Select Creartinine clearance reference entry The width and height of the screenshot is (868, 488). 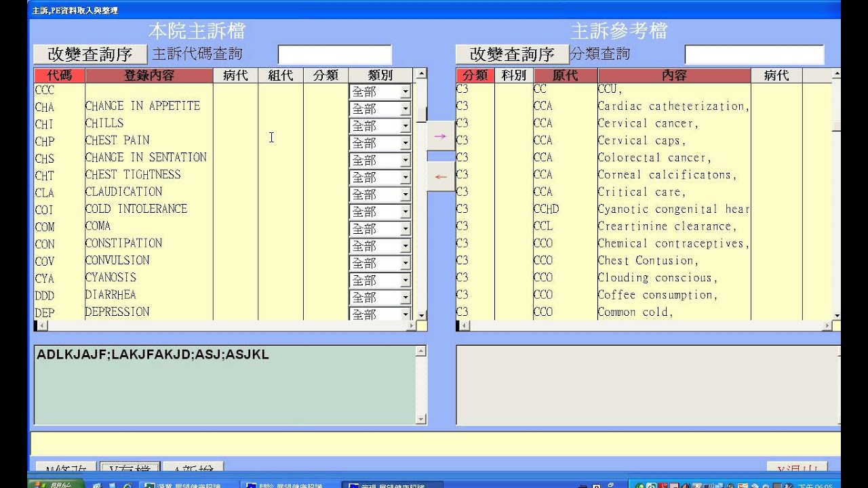[667, 226]
